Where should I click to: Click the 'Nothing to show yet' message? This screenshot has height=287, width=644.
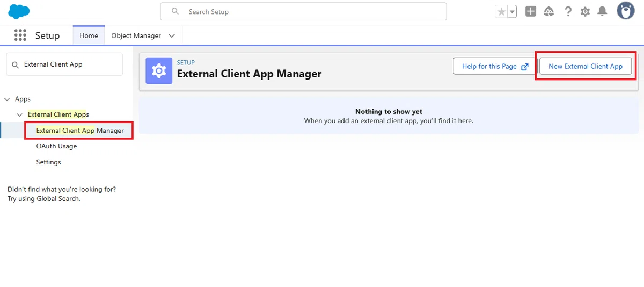pyautogui.click(x=389, y=112)
